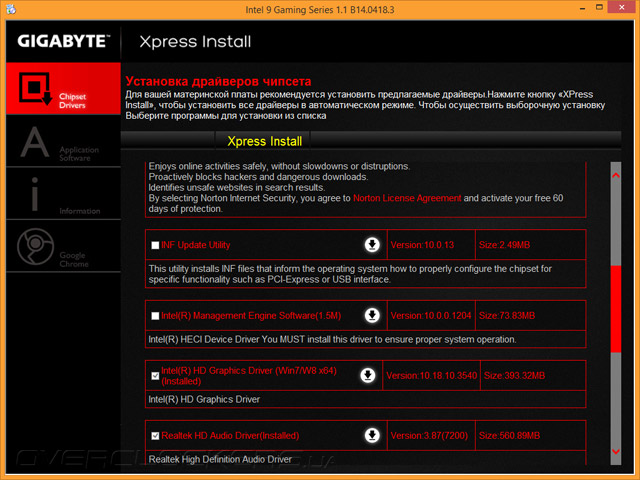640x480 pixels.
Task: Minimize the Xpress Install window
Action: pyautogui.click(x=582, y=8)
